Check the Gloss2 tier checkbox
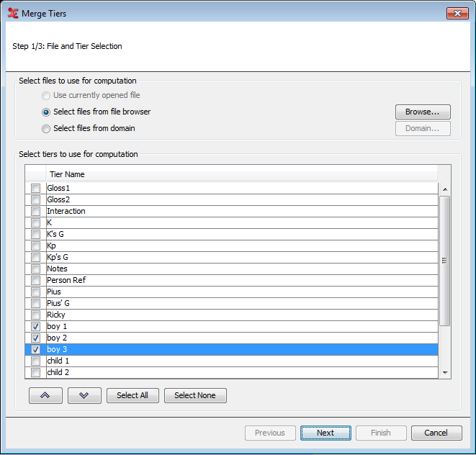 (35, 199)
